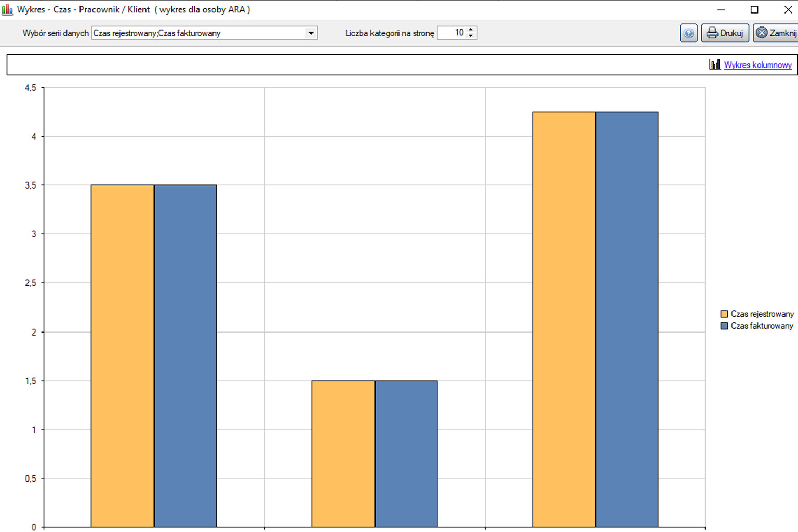Image resolution: width=798 pixels, height=532 pixels.
Task: Select the Czas rejestrowany legend label
Action: pos(762,314)
